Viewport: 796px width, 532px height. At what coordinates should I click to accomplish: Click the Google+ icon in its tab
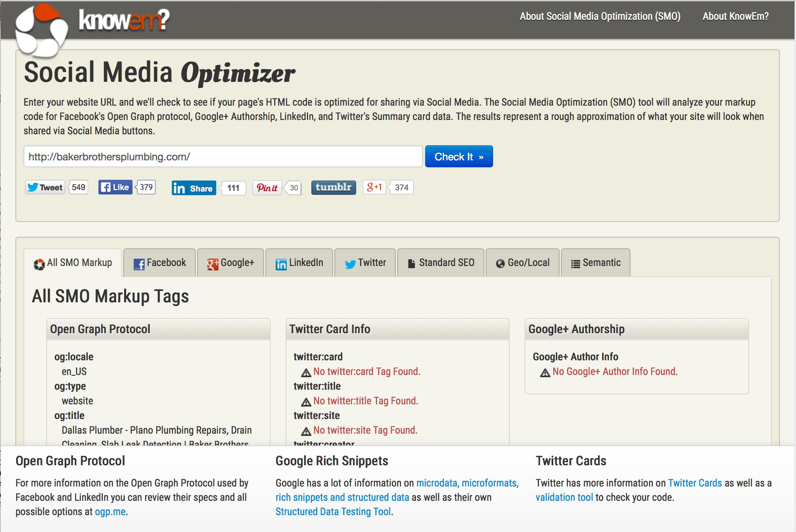pyautogui.click(x=213, y=264)
